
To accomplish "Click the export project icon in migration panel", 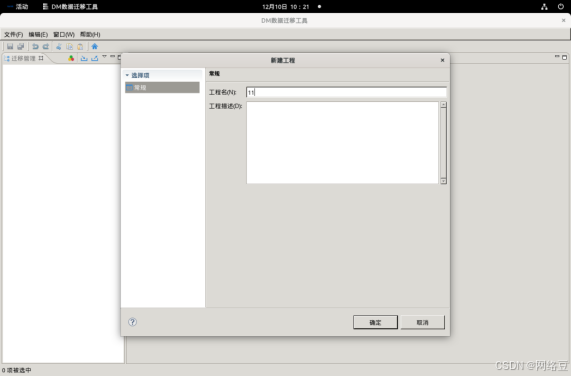I will point(94,58).
